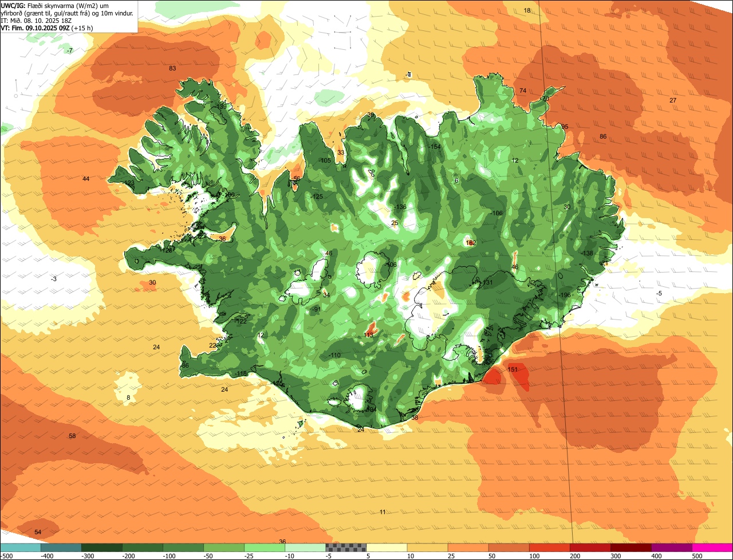Pick the orange 25 to 50 legend swatch

coord(468,547)
